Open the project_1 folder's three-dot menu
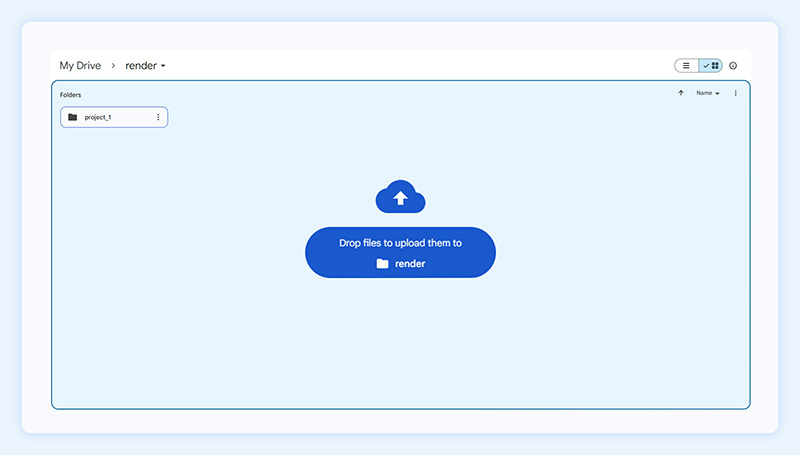 pyautogui.click(x=158, y=117)
